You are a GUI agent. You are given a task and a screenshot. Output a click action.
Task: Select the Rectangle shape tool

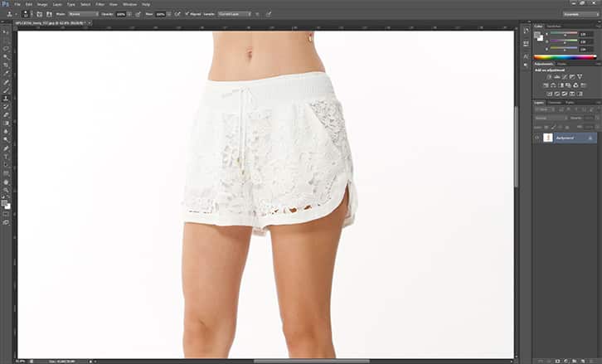click(7, 173)
